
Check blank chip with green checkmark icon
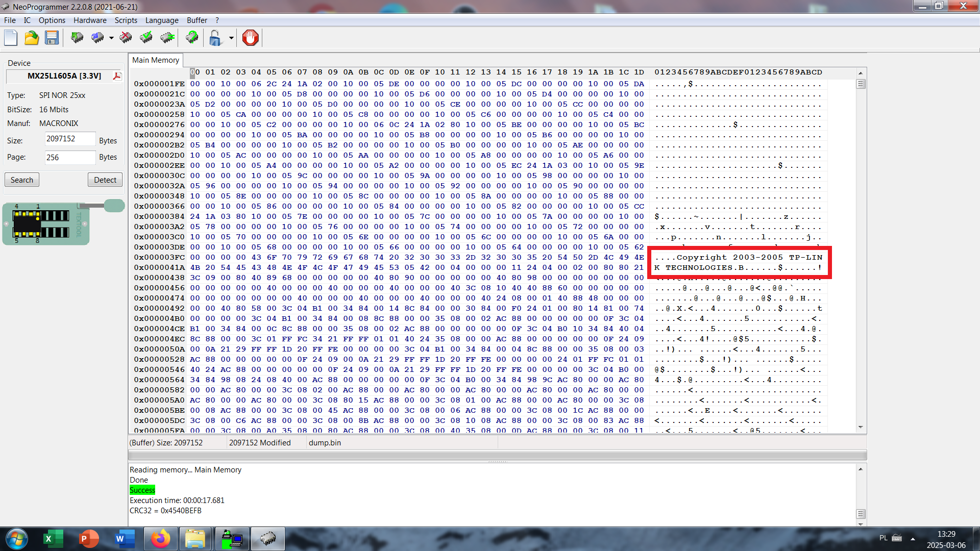(x=146, y=38)
